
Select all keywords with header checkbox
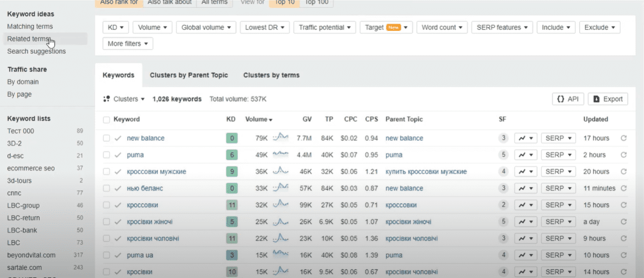tap(107, 119)
